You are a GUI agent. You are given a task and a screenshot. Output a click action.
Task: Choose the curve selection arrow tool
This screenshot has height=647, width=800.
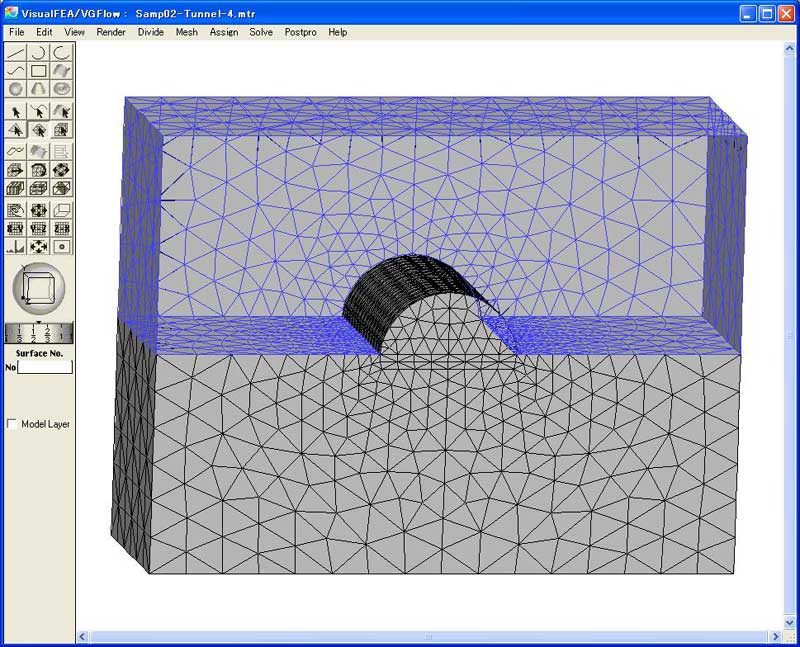38,112
